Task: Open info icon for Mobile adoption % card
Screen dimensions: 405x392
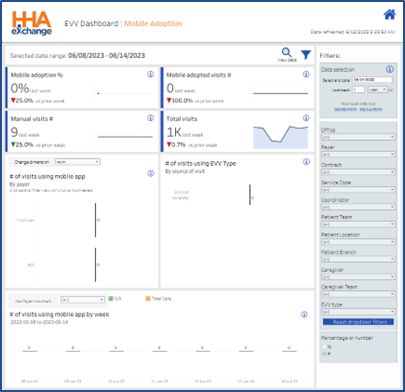Action: coord(151,74)
